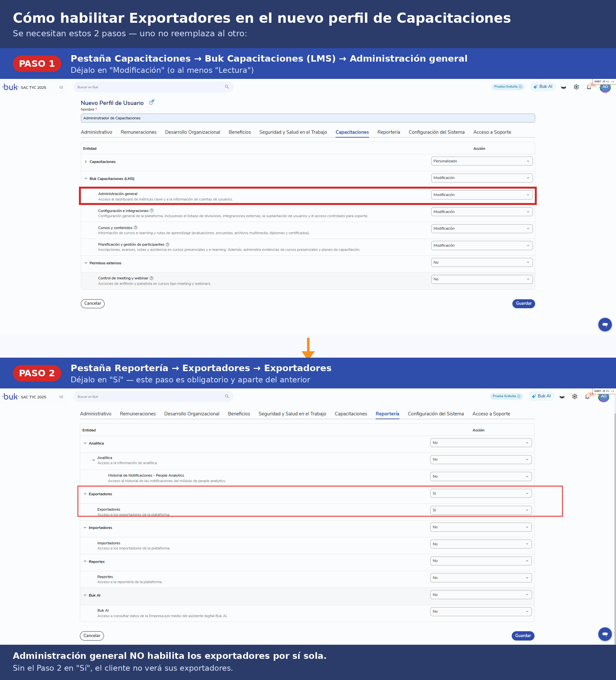
Task: Click Cancelar button in Paso 1 screenshot
Action: [x=93, y=303]
